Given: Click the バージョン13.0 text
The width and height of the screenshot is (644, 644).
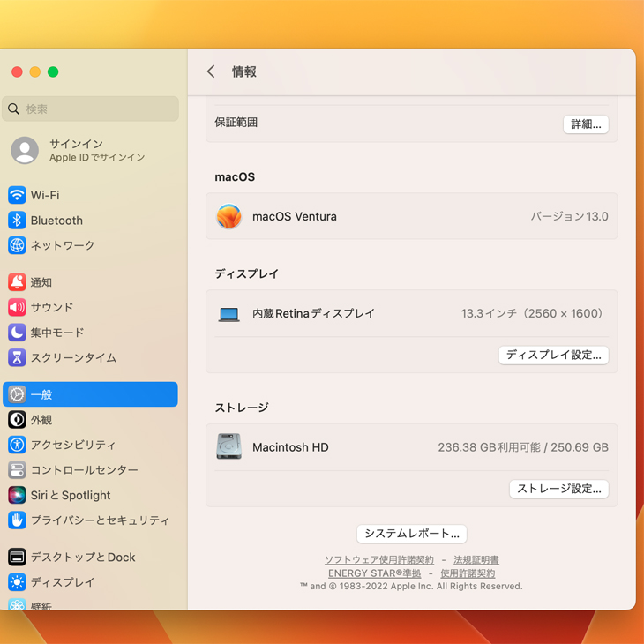Looking at the screenshot, I should click(x=569, y=216).
